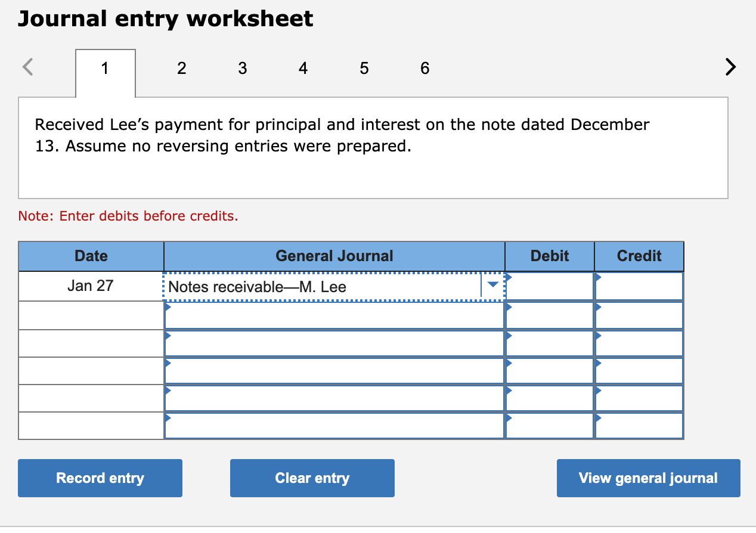Select the second row Credit cell
Viewport: 756px width, 533px height.
pos(639,315)
